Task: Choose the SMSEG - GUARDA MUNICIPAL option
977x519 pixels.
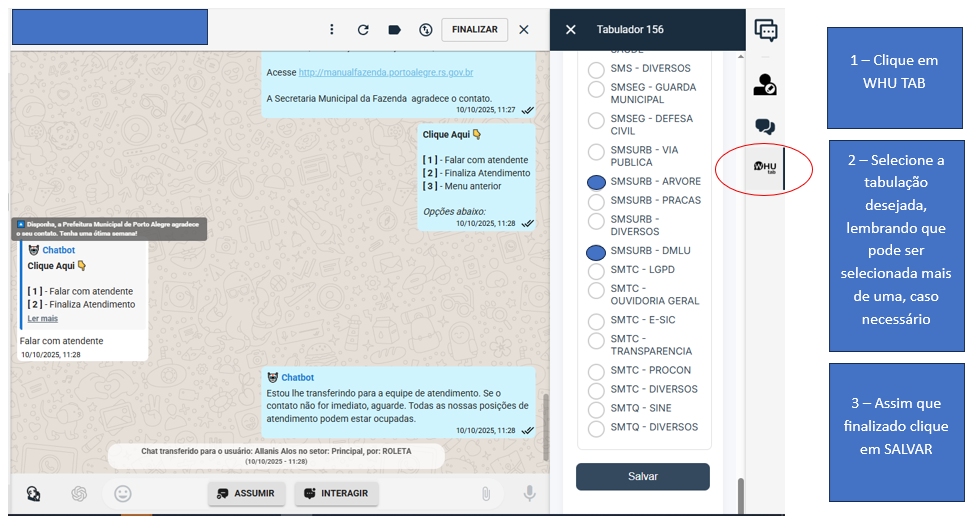Action: (x=596, y=94)
